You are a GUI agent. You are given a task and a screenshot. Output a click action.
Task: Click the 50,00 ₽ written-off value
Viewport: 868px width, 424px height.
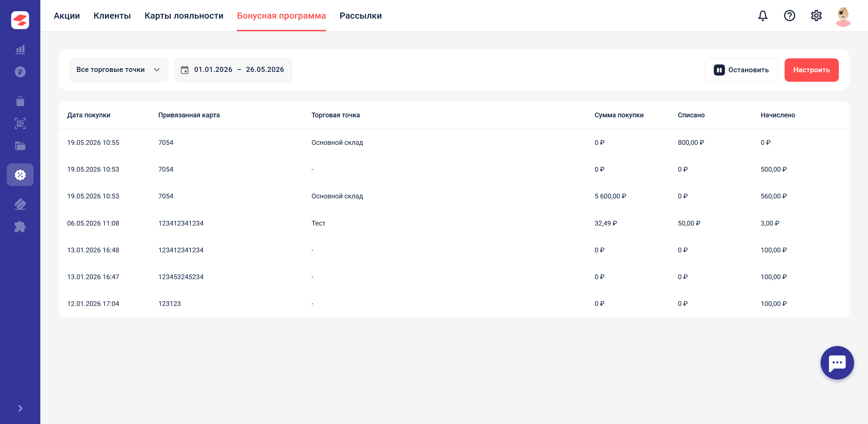689,223
